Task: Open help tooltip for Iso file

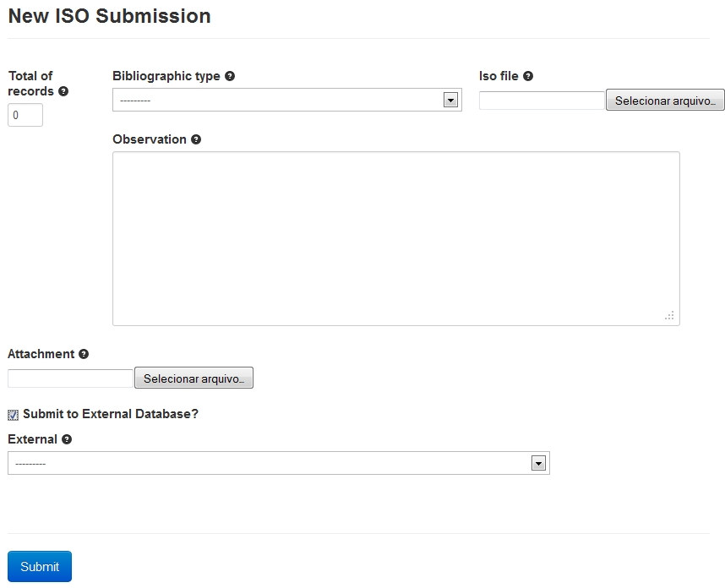Action: [x=528, y=76]
